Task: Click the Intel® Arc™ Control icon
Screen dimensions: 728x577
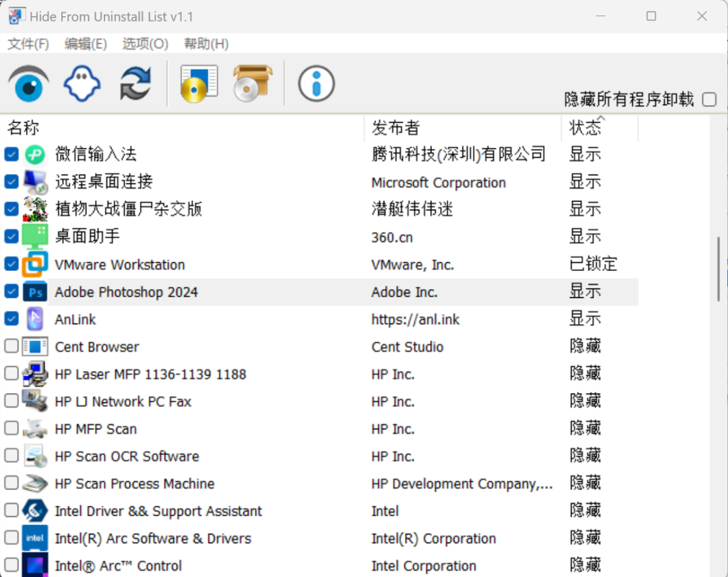Action: [x=35, y=566]
